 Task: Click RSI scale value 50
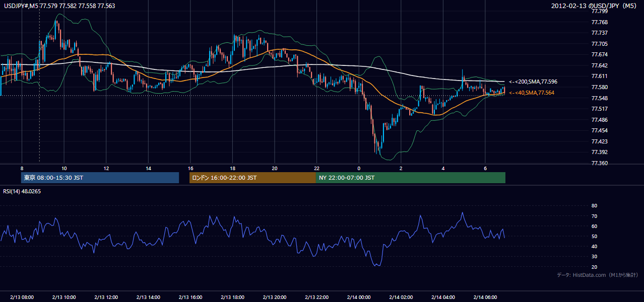point(594,236)
